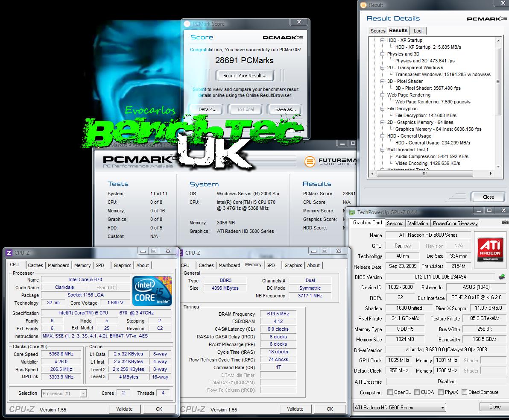Open Mainboard tab in CPU-Z Memory window
The height and width of the screenshot is (420, 509).
(x=229, y=265)
